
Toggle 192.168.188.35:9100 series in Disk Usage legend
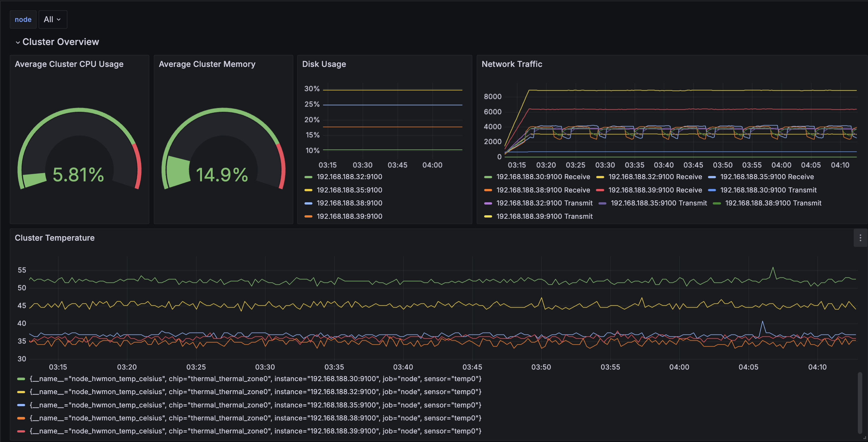point(349,190)
